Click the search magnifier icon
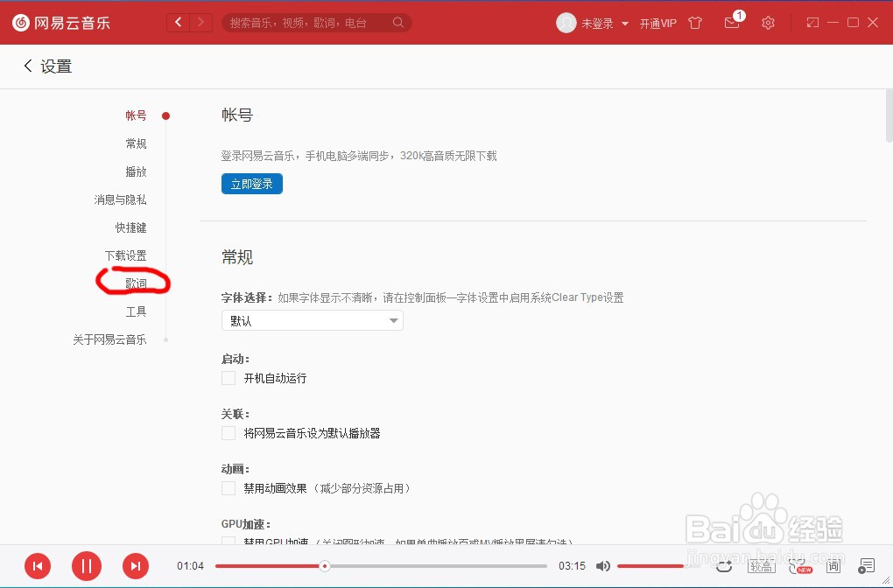This screenshot has width=893, height=588. [398, 22]
